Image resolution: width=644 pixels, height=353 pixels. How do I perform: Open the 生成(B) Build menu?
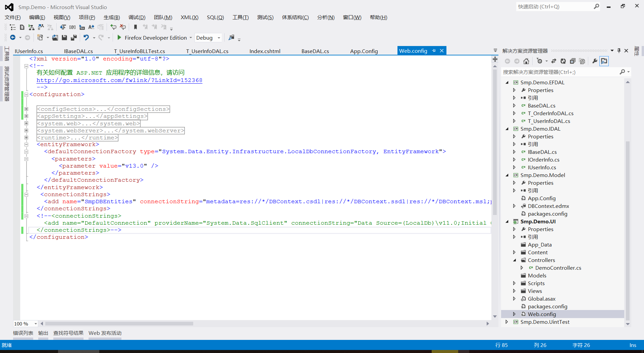click(112, 17)
